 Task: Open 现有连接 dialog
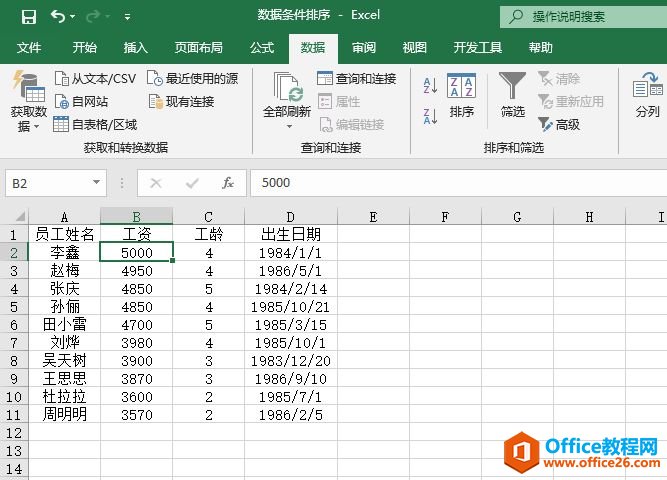pyautogui.click(x=181, y=102)
